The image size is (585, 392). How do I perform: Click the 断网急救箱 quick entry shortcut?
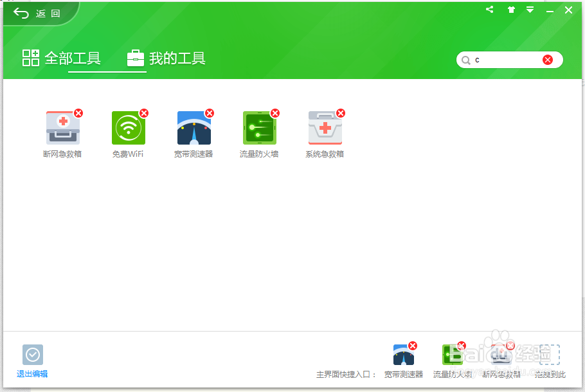tap(500, 354)
